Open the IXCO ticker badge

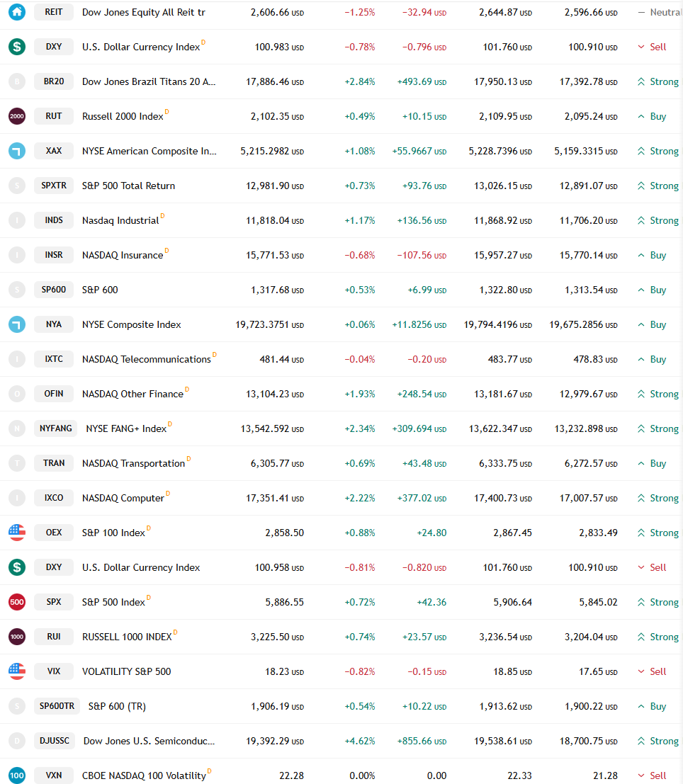[x=54, y=498]
